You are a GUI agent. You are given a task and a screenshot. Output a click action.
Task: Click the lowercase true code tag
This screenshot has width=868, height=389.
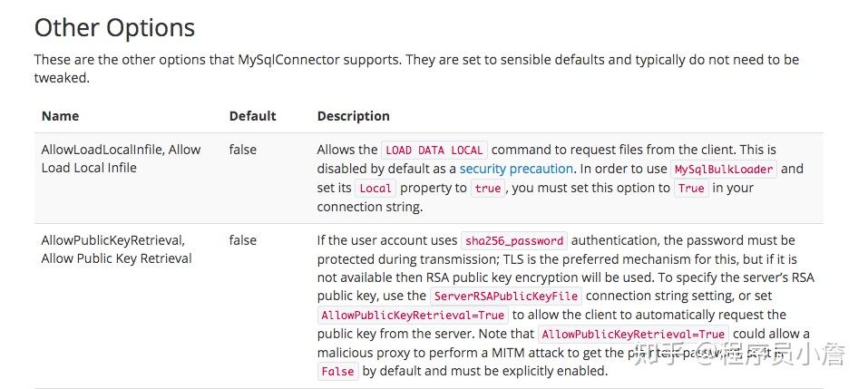tap(488, 188)
